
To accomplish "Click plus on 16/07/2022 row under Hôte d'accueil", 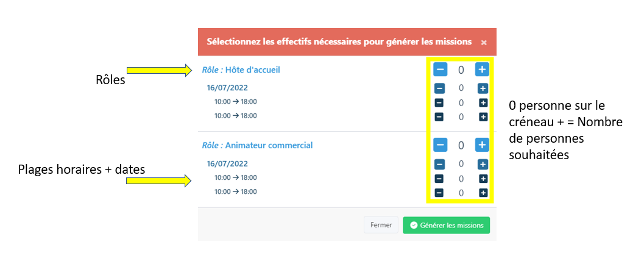I will (483, 88).
